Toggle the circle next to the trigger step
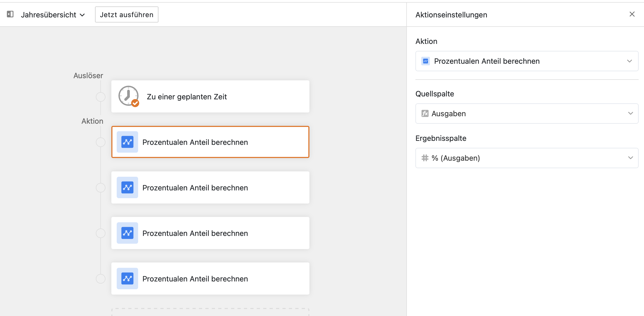 101,97
